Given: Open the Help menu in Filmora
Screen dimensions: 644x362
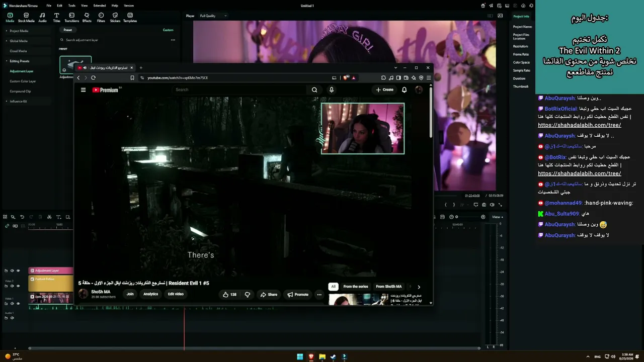Looking at the screenshot, I should (x=115, y=6).
